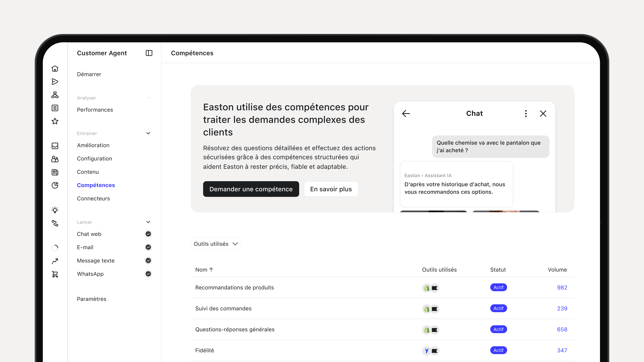This screenshot has width=644, height=362.
Task: Open the Connecteurs menu item
Action: pyautogui.click(x=94, y=198)
